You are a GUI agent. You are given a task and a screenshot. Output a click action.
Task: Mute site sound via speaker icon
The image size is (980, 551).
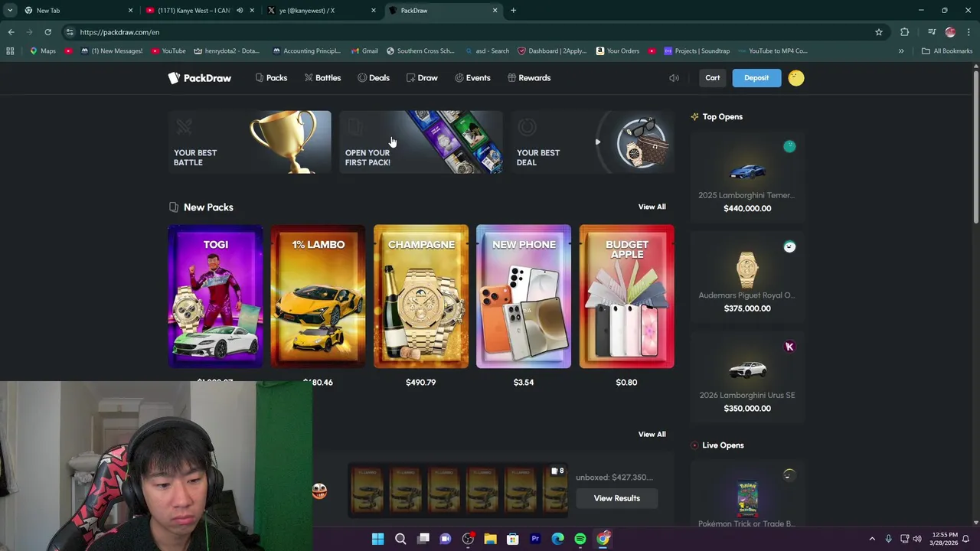[x=674, y=78]
